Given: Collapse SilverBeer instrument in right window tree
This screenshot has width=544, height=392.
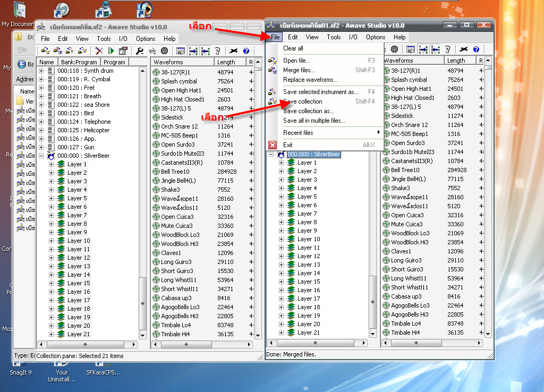Looking at the screenshot, I should tap(271, 155).
